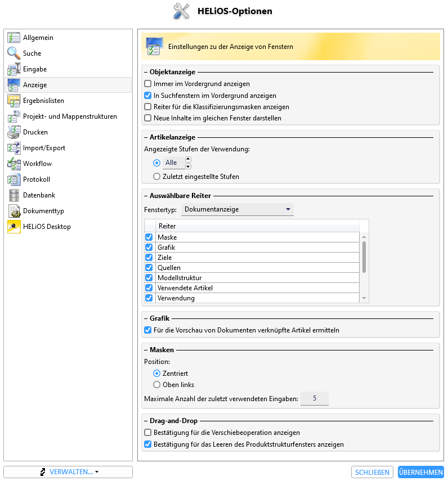Viewport: 448px width, 481px height.
Task: Uncheck the Grafik tab checkbox
Action: (149, 247)
